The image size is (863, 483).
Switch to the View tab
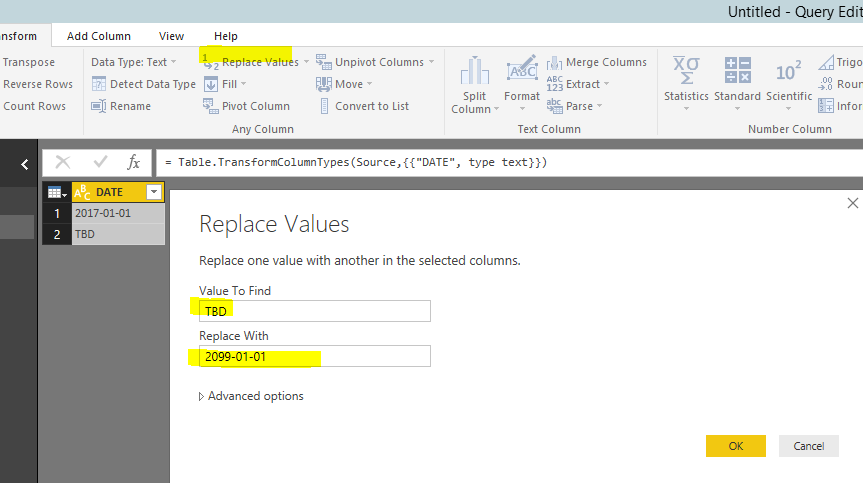point(171,36)
